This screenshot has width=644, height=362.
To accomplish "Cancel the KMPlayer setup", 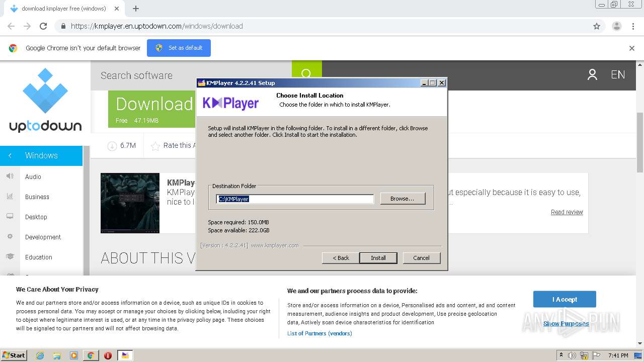I will coord(422,258).
